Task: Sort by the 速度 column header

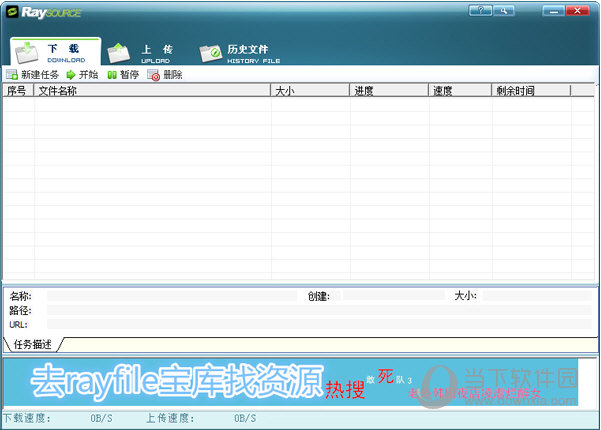Action: click(460, 91)
